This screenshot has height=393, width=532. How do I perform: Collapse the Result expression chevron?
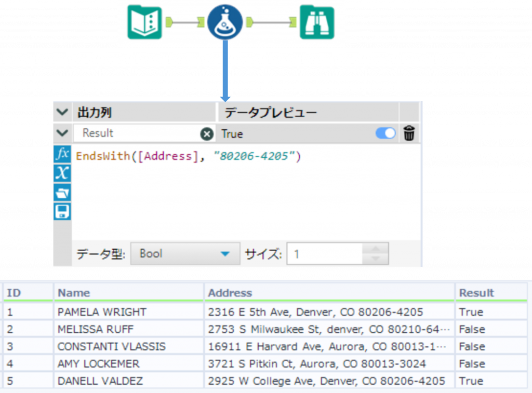pos(62,133)
